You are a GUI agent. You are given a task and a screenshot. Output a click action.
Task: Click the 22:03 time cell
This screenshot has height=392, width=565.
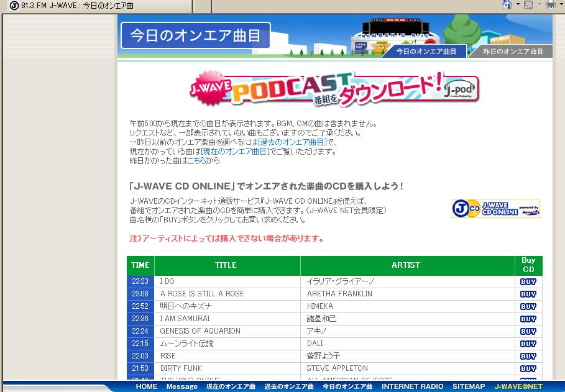140,356
